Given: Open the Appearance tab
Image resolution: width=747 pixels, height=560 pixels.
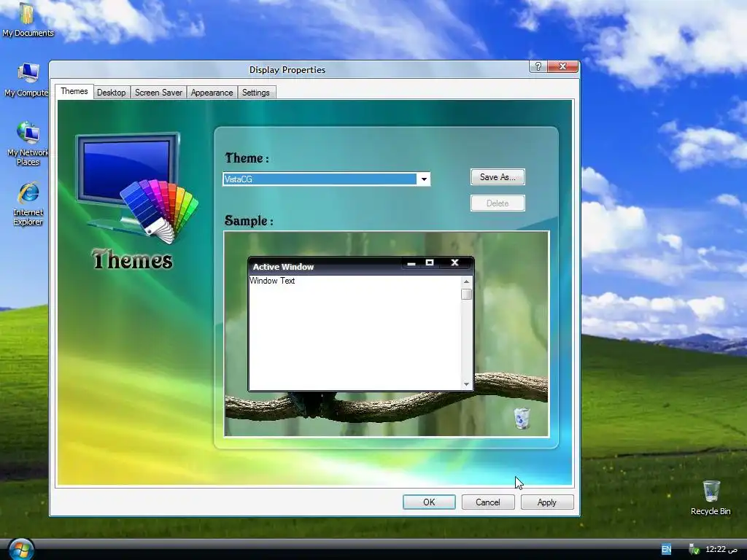Looking at the screenshot, I should [212, 93].
